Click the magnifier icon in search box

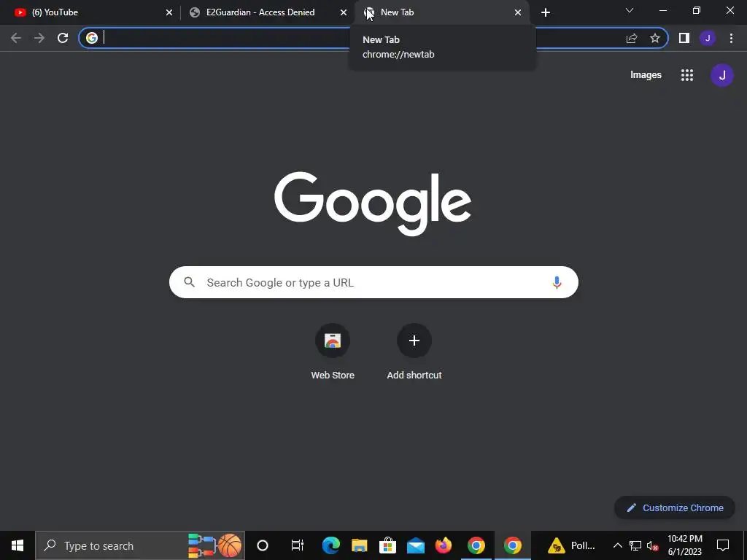(x=189, y=282)
